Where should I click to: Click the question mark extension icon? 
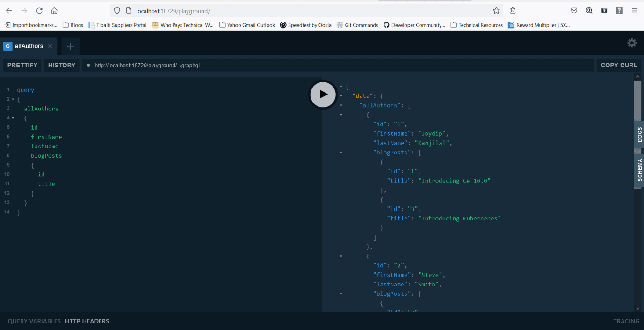pyautogui.click(x=619, y=10)
